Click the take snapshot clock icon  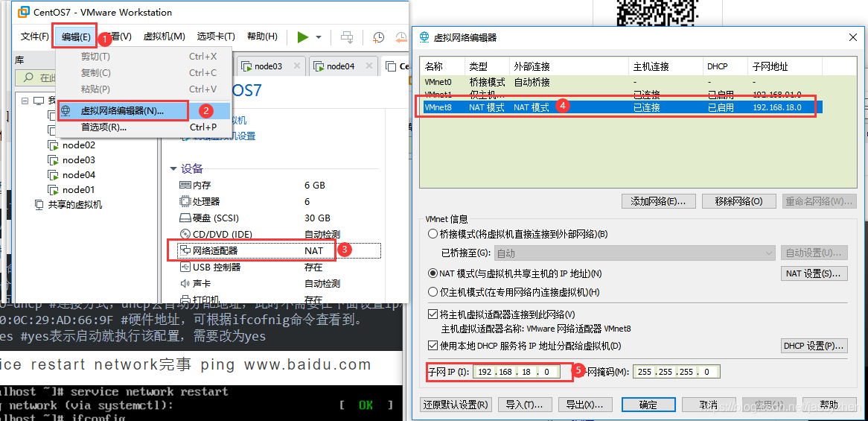(378, 37)
